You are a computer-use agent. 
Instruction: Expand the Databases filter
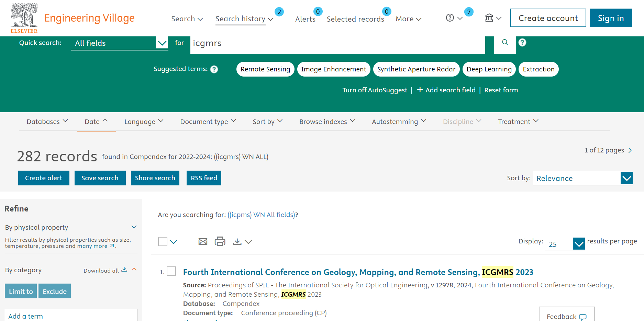[47, 122]
